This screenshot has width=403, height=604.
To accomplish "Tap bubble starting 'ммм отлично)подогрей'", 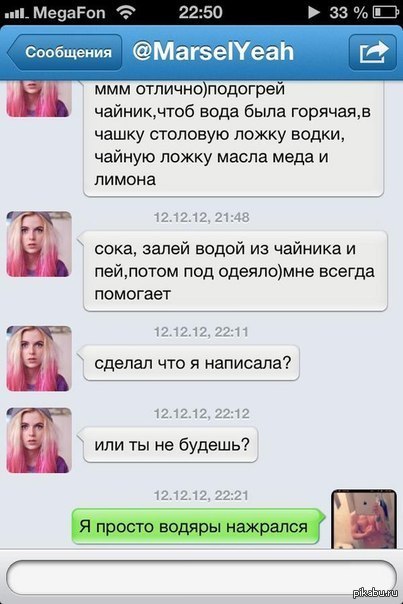I will (x=233, y=139).
